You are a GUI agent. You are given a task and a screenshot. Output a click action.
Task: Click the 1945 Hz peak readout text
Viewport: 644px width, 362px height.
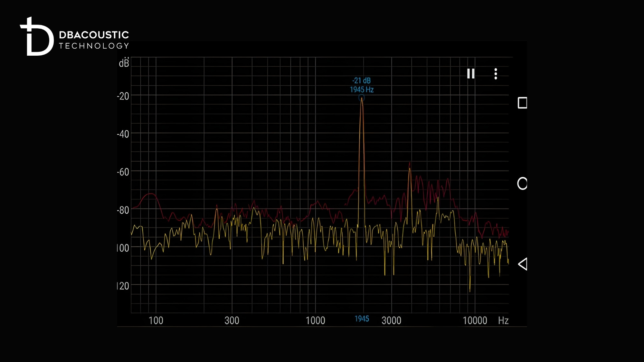click(362, 89)
